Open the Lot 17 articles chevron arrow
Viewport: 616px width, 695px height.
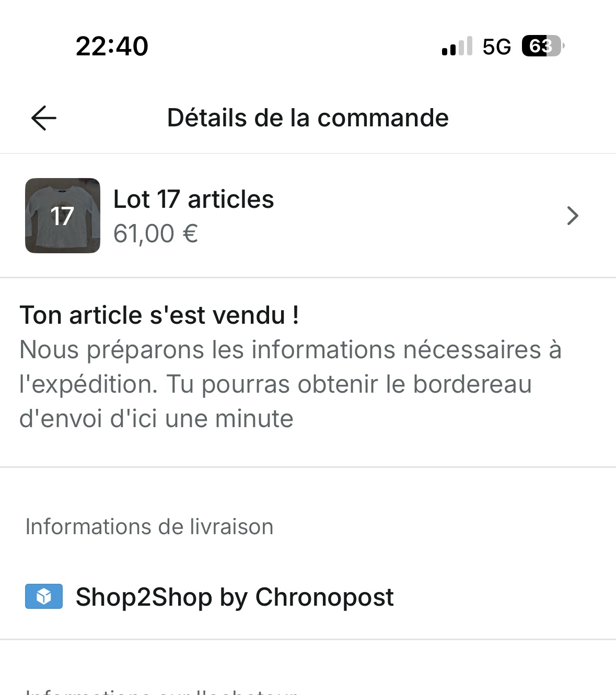coord(573,216)
